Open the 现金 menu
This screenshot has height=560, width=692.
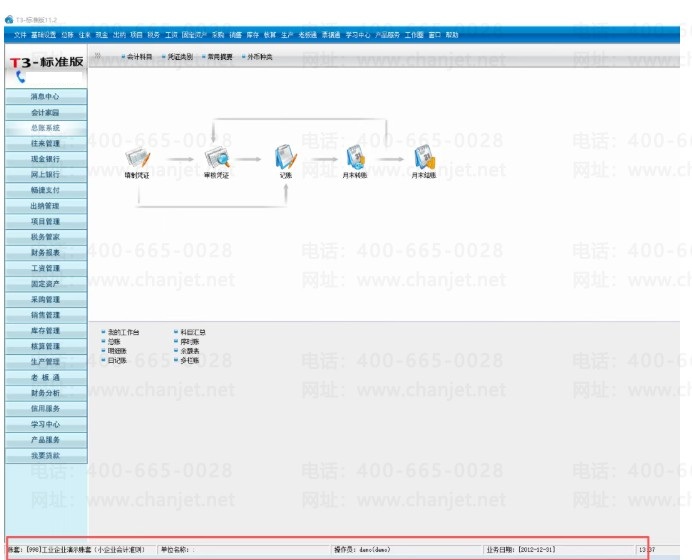[102, 35]
